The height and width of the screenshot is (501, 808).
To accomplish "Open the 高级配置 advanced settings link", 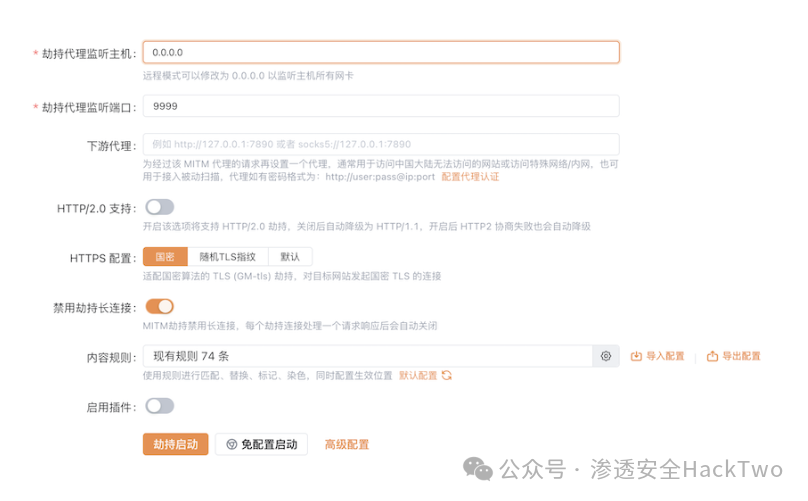I will pyautogui.click(x=347, y=444).
